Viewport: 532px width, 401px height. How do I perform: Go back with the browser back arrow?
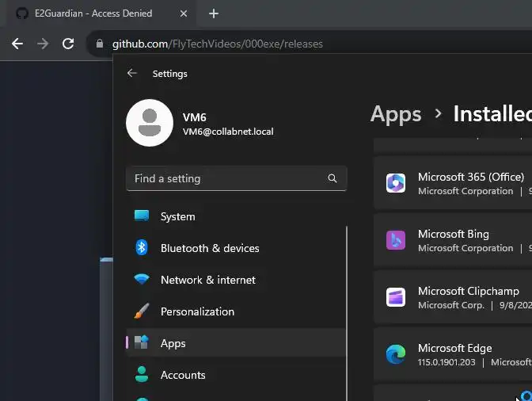(x=17, y=44)
